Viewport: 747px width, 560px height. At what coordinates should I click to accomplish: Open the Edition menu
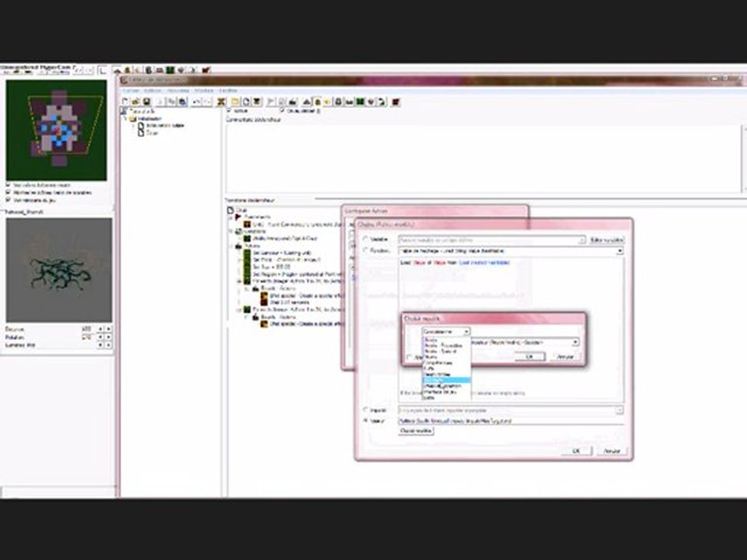tap(153, 90)
